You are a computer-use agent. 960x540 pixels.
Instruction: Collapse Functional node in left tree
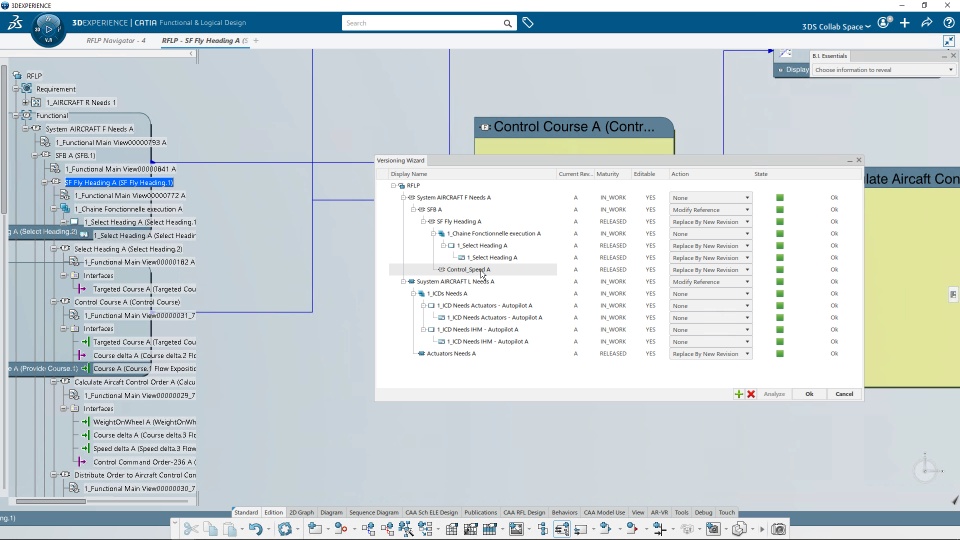tap(16, 115)
